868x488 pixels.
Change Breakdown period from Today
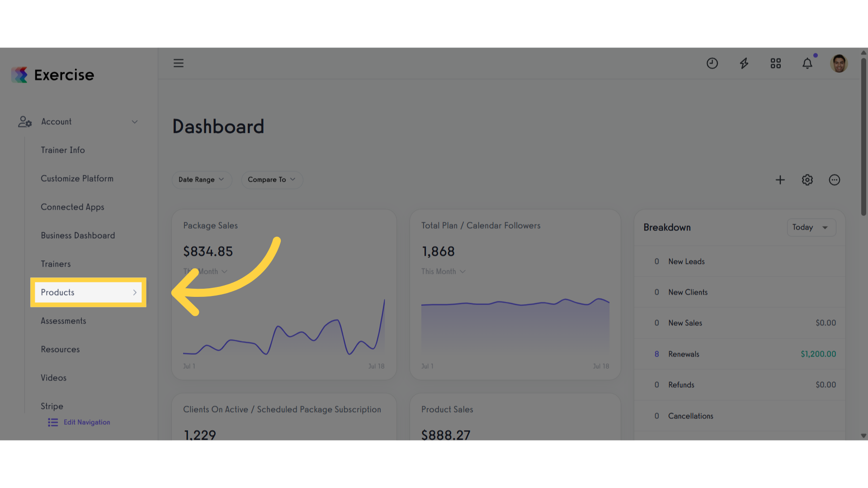[x=811, y=227]
